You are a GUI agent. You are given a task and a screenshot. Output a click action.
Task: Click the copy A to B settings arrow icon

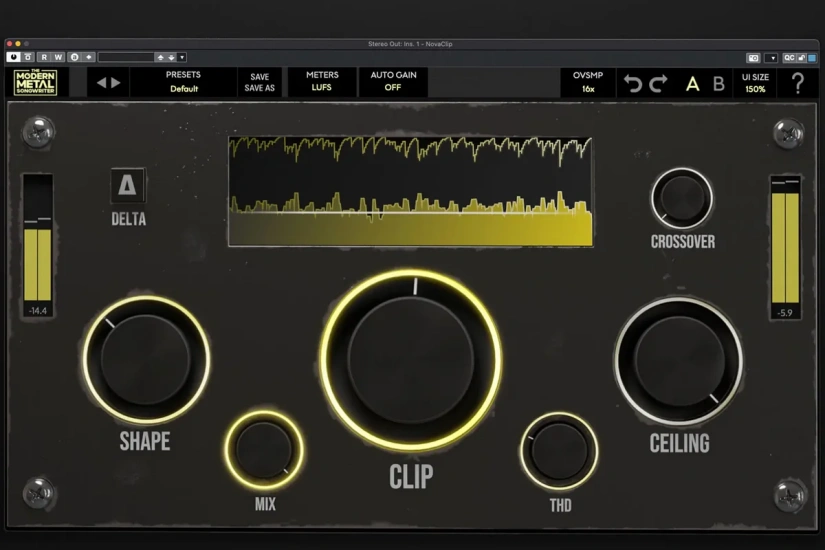pyautogui.click(x=89, y=57)
